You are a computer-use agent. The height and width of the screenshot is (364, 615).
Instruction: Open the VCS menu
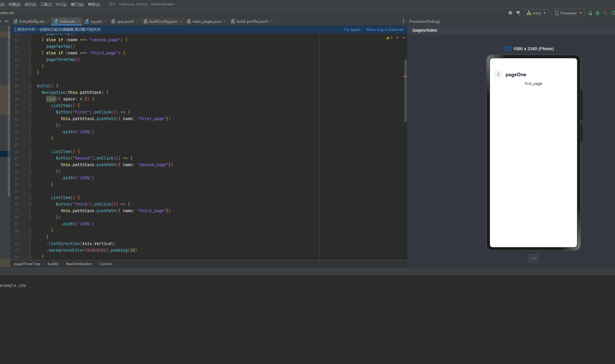click(61, 4)
